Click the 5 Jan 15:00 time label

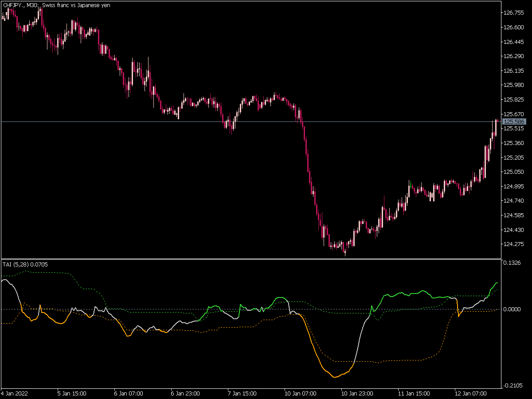(72, 393)
